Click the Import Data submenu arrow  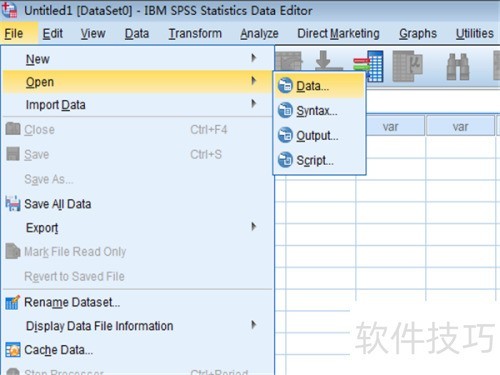tap(254, 103)
